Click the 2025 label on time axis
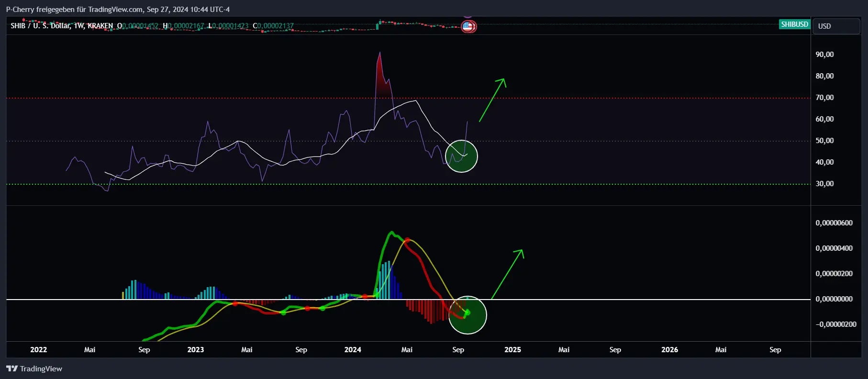 (x=512, y=350)
